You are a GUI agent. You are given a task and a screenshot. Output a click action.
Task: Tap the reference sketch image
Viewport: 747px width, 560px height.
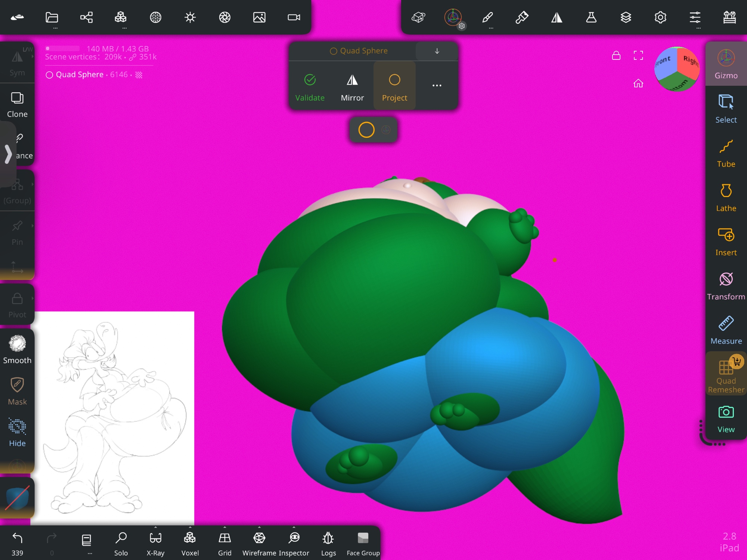(114, 417)
